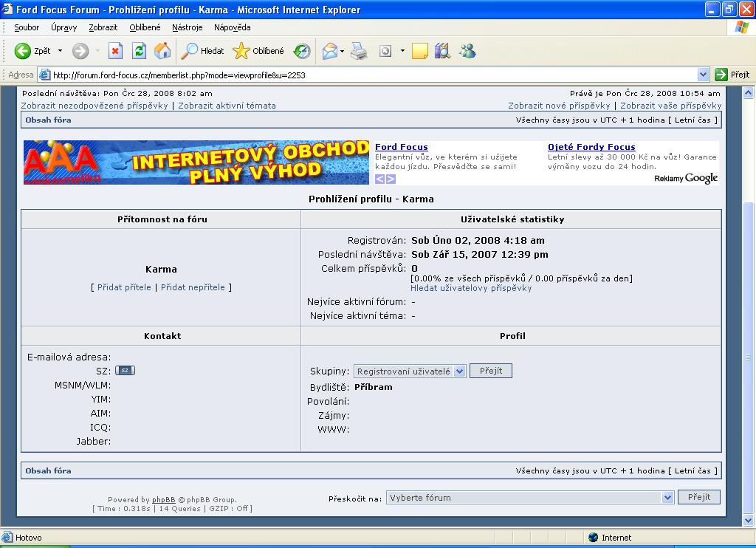The width and height of the screenshot is (756, 548).
Task: Click the Stop loading red X icon
Action: pos(115,51)
